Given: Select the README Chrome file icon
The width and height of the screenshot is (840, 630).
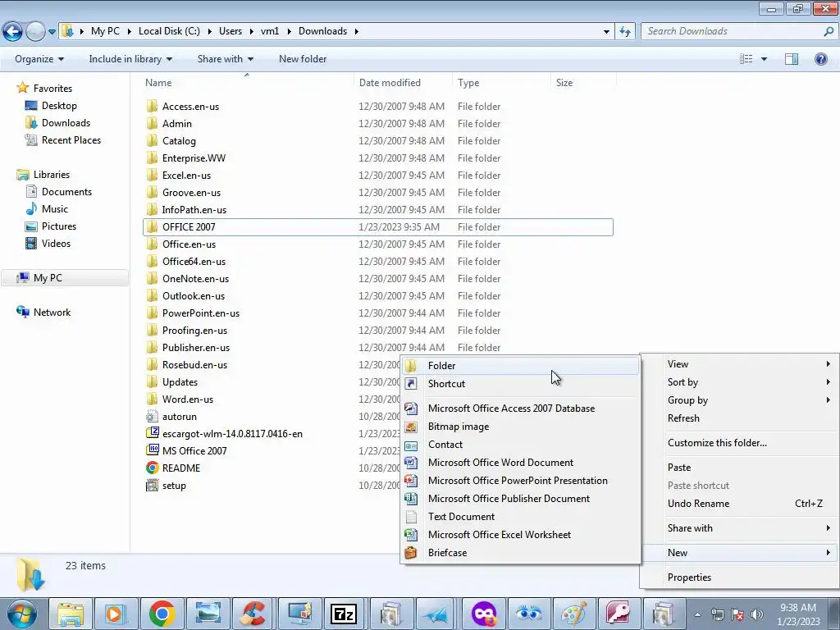Looking at the screenshot, I should pyautogui.click(x=152, y=468).
